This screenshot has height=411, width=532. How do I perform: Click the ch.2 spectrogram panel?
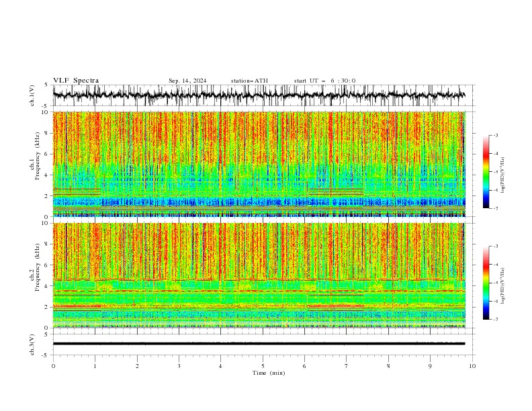point(259,275)
